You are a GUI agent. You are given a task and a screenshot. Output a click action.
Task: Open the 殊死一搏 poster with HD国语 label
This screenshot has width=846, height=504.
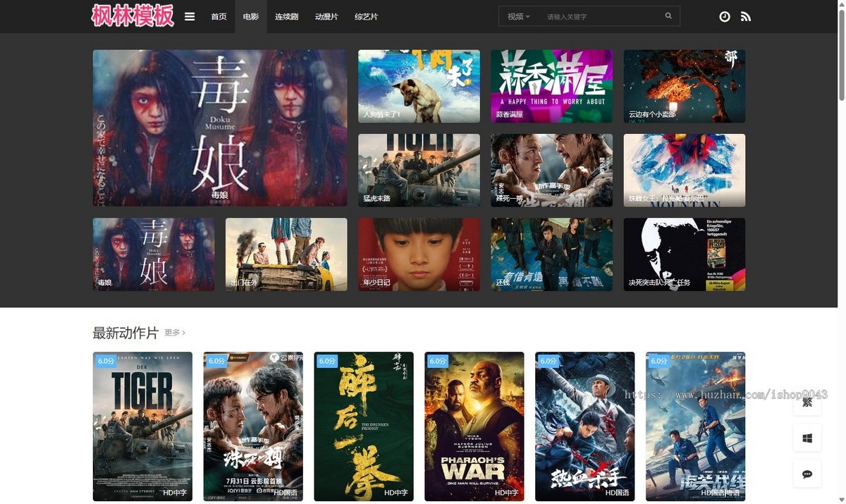tap(253, 426)
